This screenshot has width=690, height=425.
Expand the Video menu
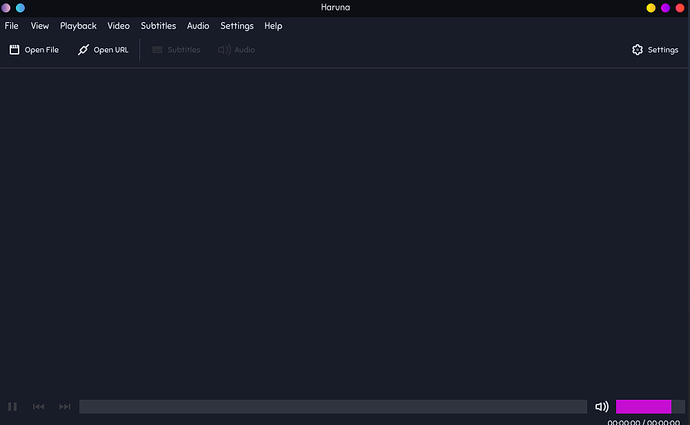point(119,26)
